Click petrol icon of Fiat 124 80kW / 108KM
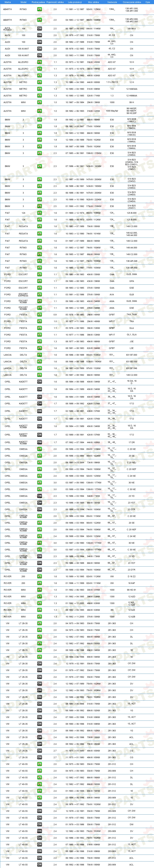Viewport: 154px width, 868px height. pos(39,213)
